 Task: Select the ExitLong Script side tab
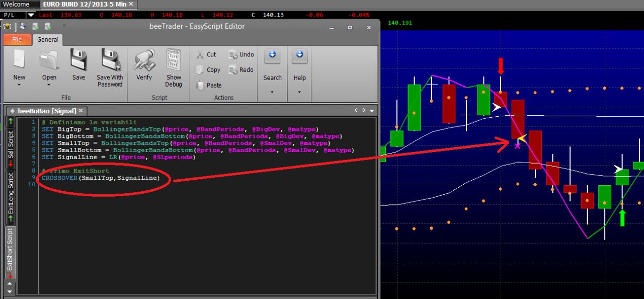coord(11,197)
